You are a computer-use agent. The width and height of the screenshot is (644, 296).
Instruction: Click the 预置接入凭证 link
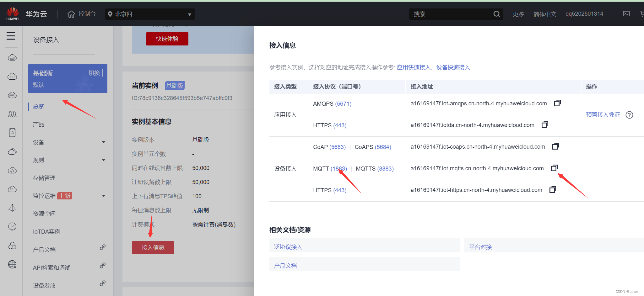(603, 115)
